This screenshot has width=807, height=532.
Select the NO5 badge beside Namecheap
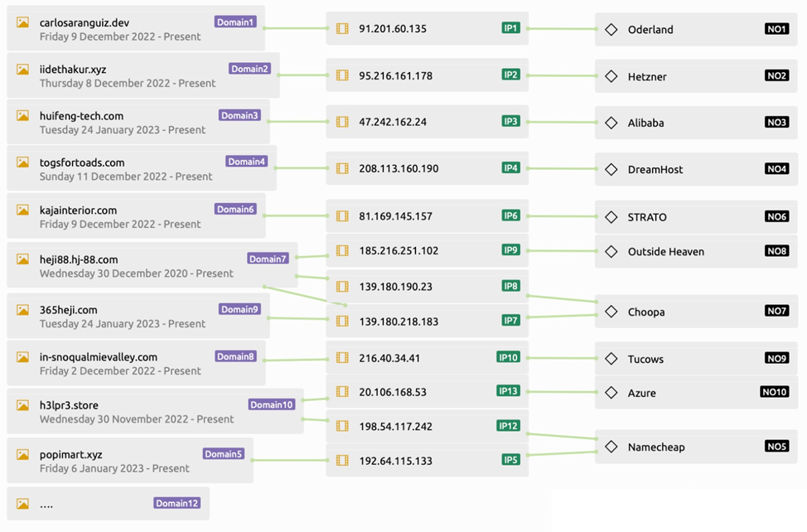point(776,446)
